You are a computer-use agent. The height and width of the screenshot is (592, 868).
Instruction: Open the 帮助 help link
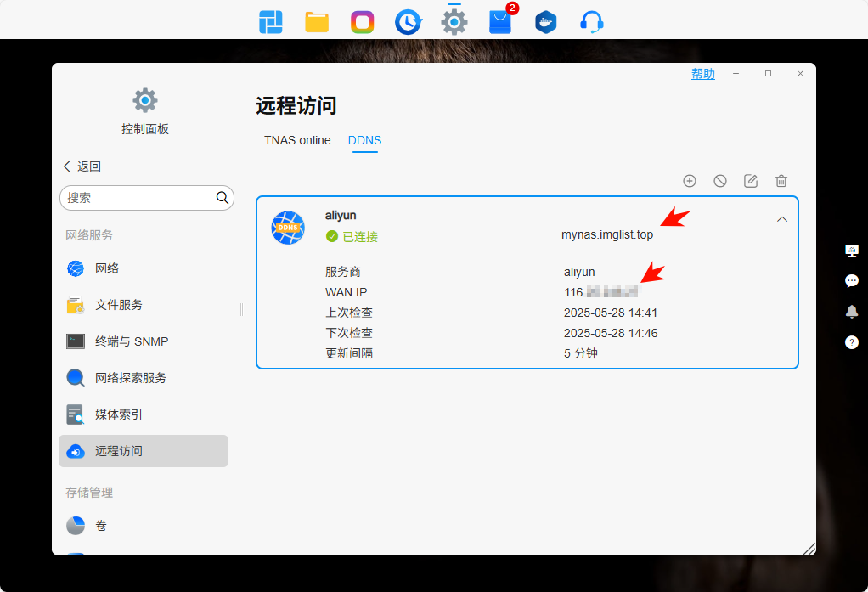click(x=703, y=74)
